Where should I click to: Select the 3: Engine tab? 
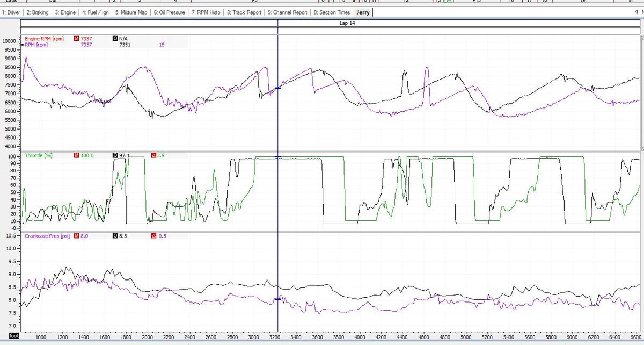(x=65, y=12)
